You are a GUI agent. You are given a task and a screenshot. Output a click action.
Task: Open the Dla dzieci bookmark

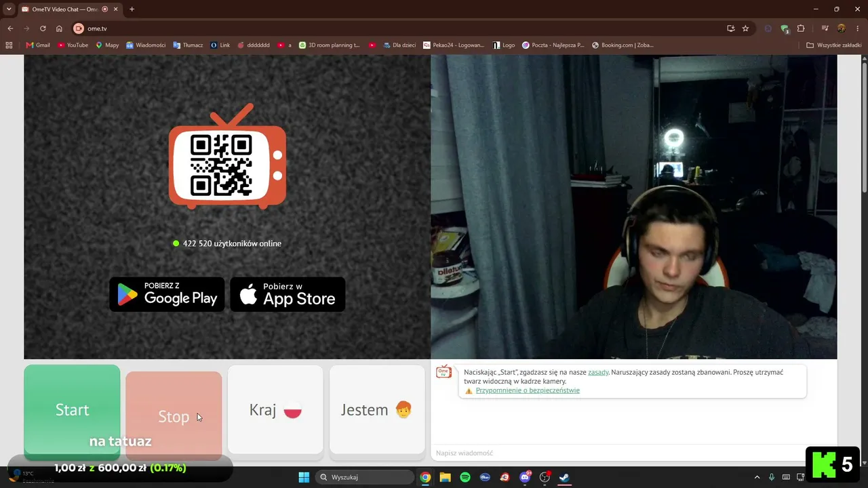click(399, 45)
